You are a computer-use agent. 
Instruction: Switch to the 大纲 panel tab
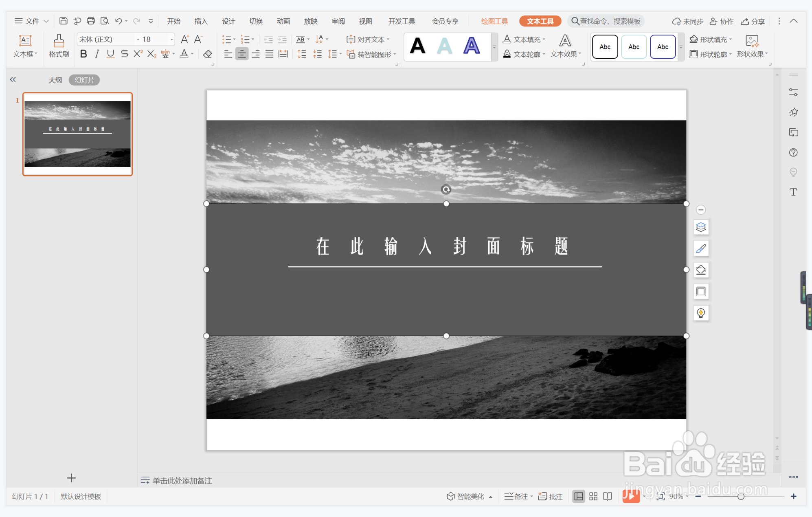click(55, 80)
